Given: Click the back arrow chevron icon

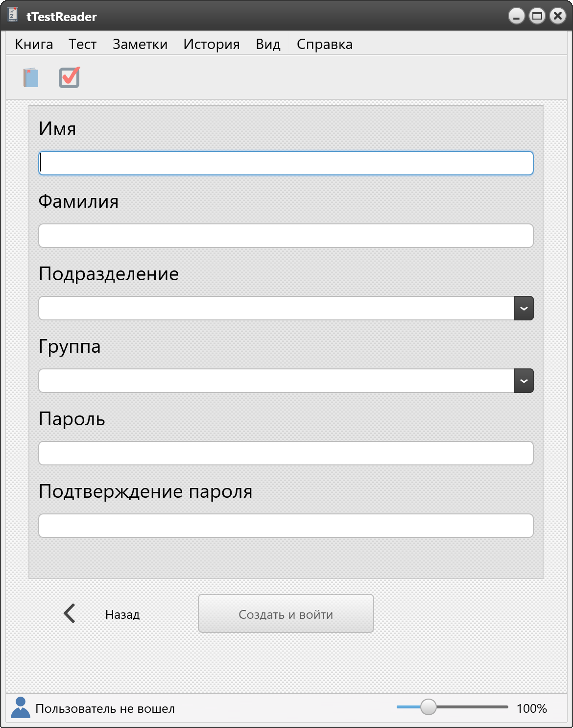Looking at the screenshot, I should pyautogui.click(x=70, y=613).
